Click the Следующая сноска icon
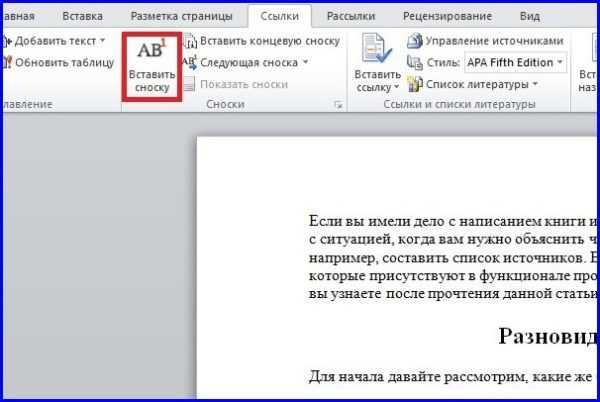Image resolution: width=600 pixels, height=402 pixels. pos(190,63)
